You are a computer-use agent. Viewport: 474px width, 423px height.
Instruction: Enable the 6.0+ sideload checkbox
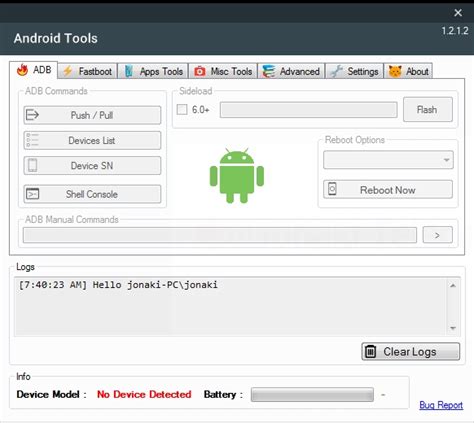[182, 109]
